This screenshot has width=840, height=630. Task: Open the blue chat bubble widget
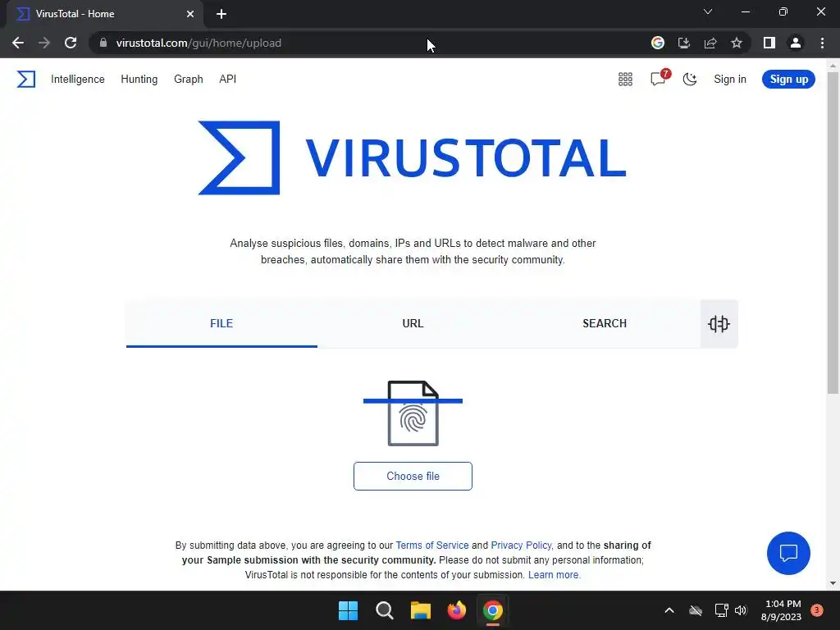click(x=788, y=553)
